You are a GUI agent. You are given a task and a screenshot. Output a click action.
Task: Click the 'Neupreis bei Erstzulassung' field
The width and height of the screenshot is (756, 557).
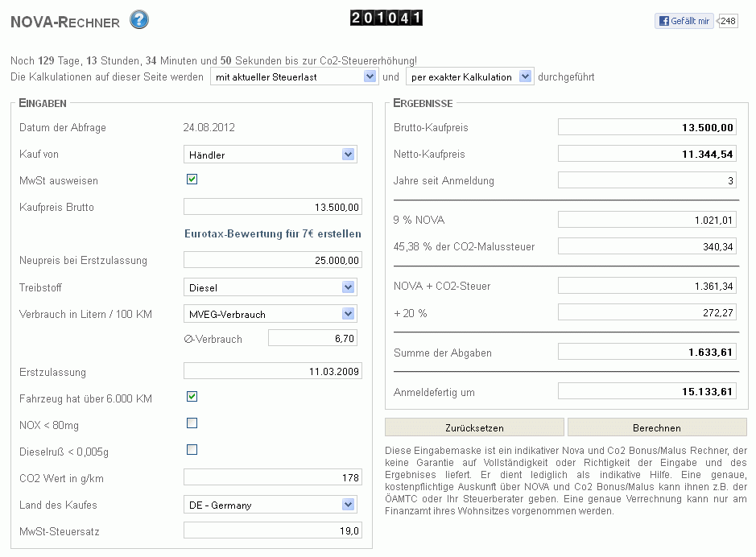(x=272, y=260)
